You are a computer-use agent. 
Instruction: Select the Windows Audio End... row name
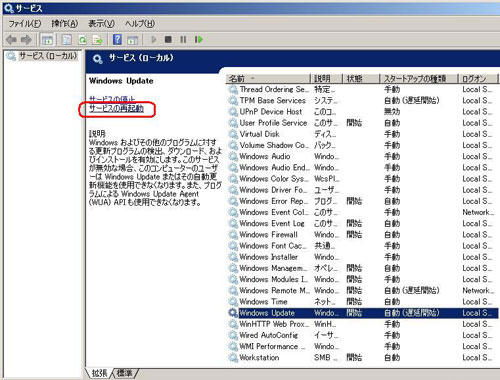274,167
